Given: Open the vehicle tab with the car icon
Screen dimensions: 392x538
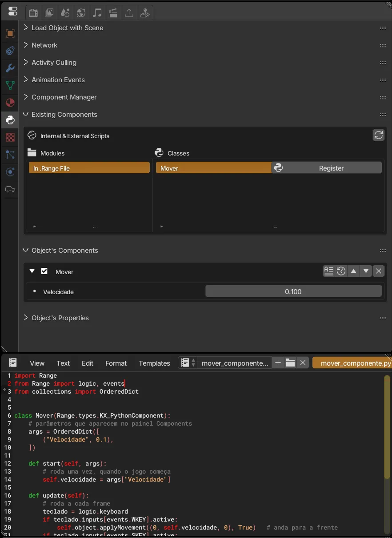Looking at the screenshot, I should tap(10, 189).
